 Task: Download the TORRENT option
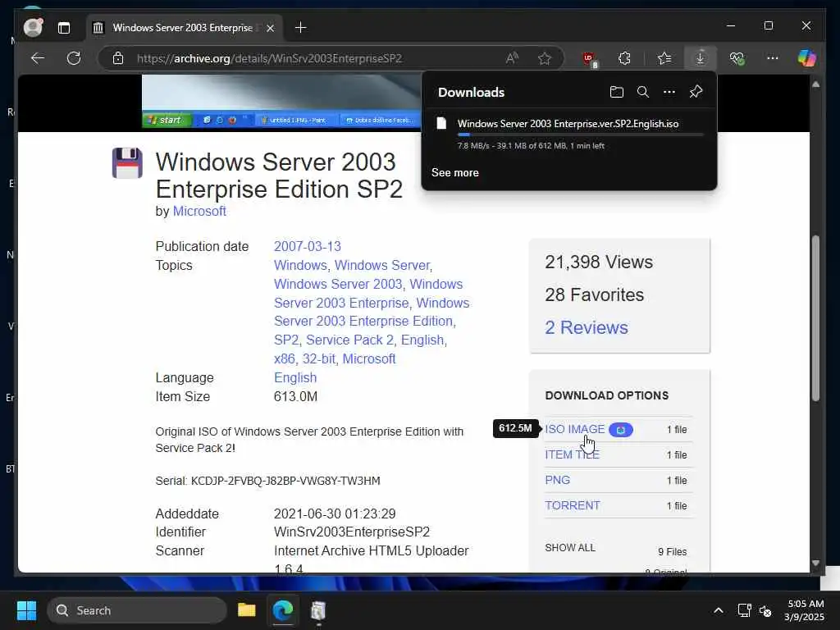572,505
